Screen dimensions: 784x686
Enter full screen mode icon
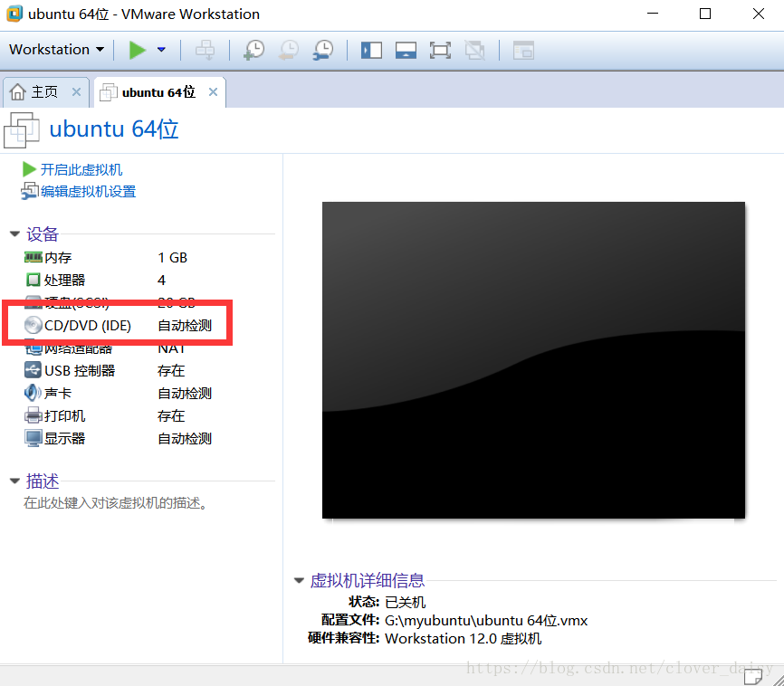pyautogui.click(x=440, y=50)
